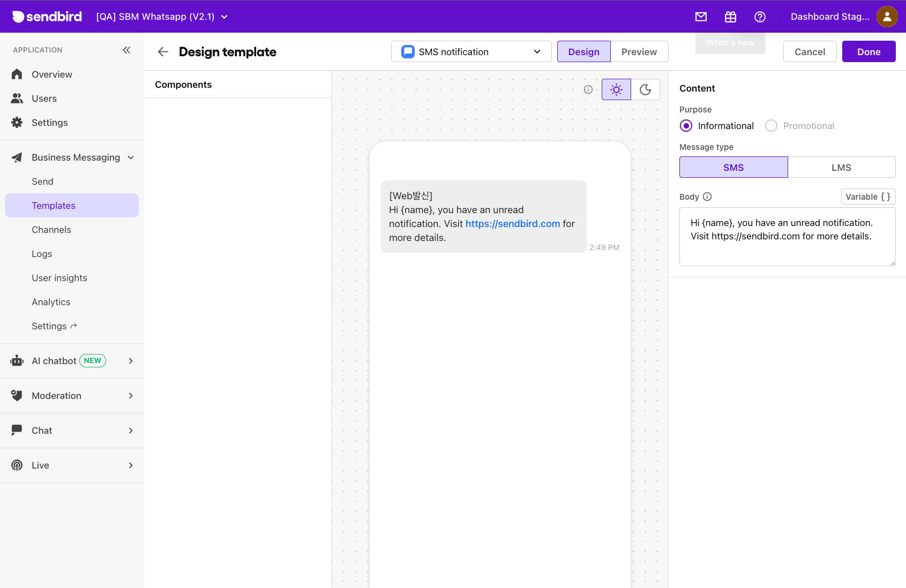Switch to the Preview tab
The height and width of the screenshot is (588, 906).
pyautogui.click(x=639, y=51)
